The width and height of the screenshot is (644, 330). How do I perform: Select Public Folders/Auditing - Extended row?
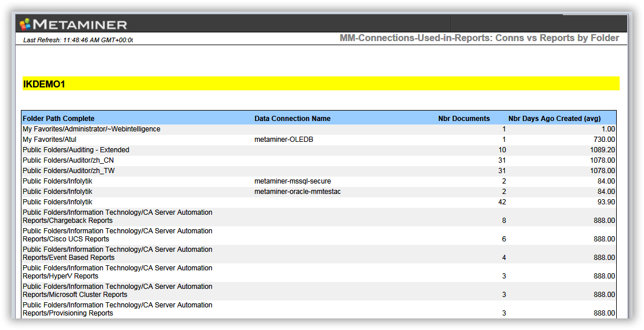[x=319, y=150]
